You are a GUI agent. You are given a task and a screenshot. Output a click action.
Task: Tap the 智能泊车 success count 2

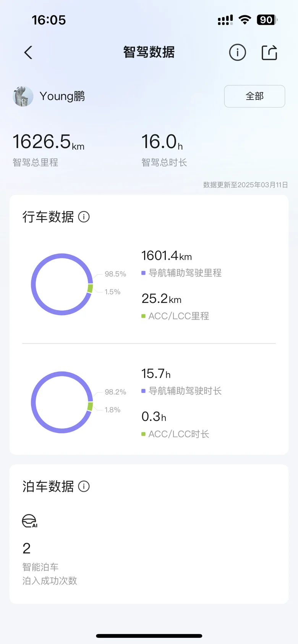[x=26, y=549]
